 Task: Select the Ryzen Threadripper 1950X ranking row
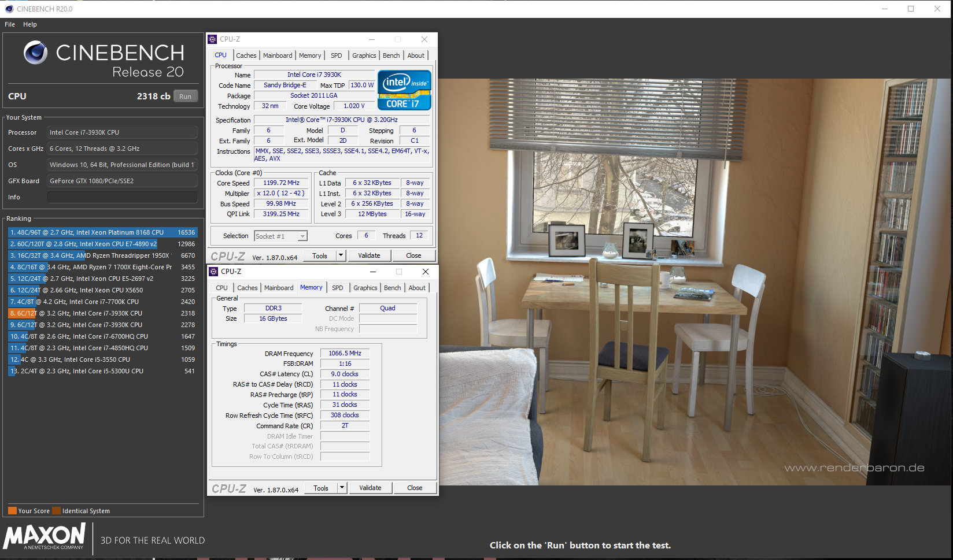(102, 255)
